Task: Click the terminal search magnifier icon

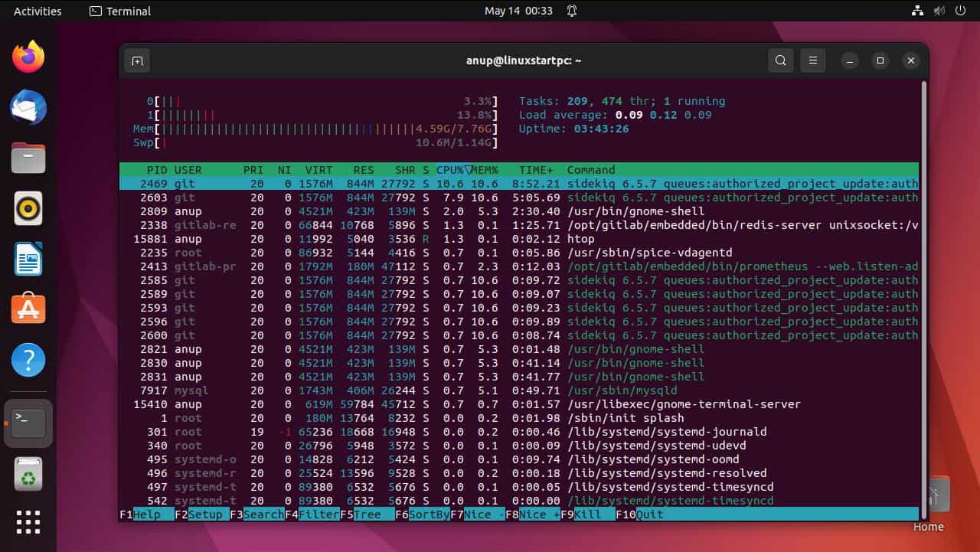Action: click(x=780, y=60)
